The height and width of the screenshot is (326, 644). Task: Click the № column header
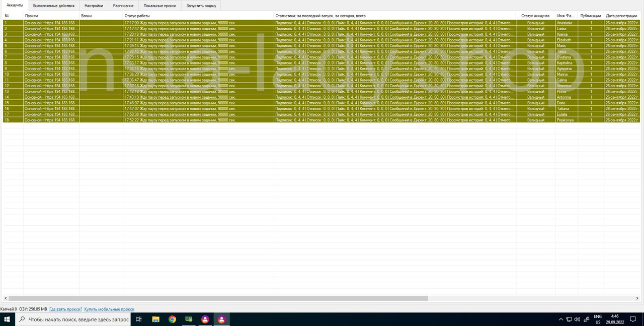[13, 16]
